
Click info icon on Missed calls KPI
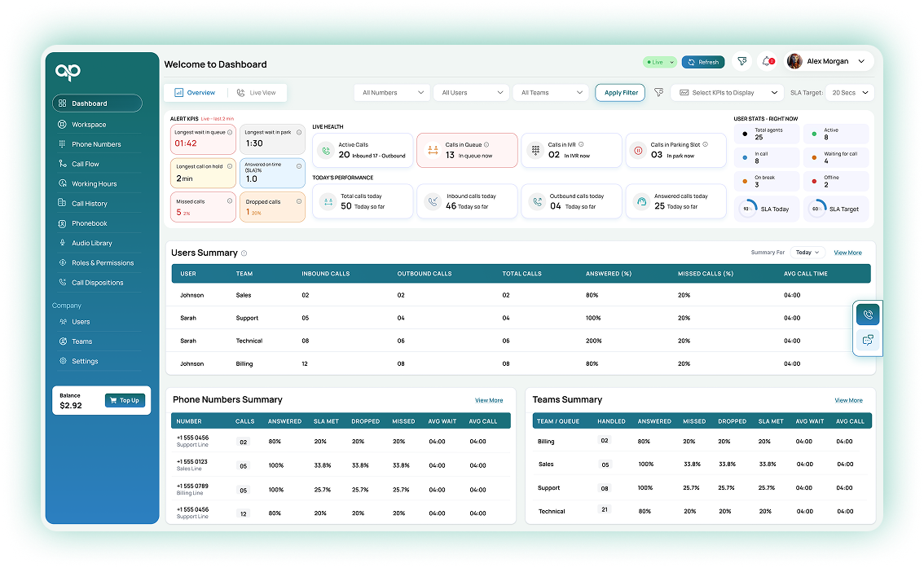230,201
